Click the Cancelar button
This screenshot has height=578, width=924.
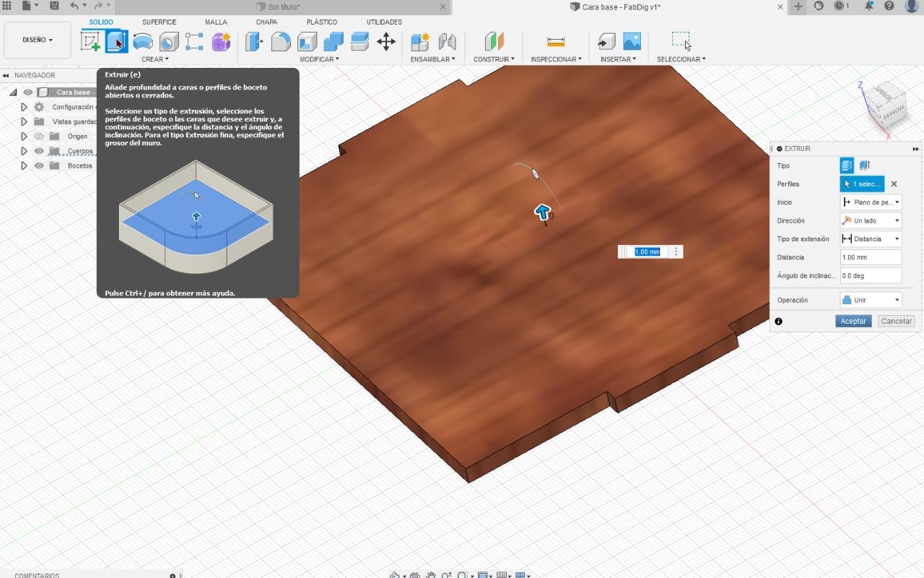tap(896, 321)
